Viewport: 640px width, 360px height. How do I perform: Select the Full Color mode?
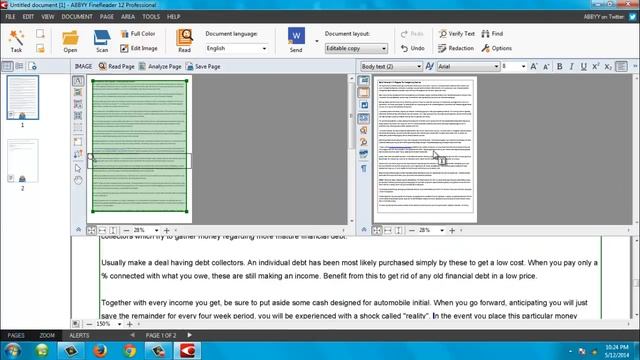[x=138, y=33]
